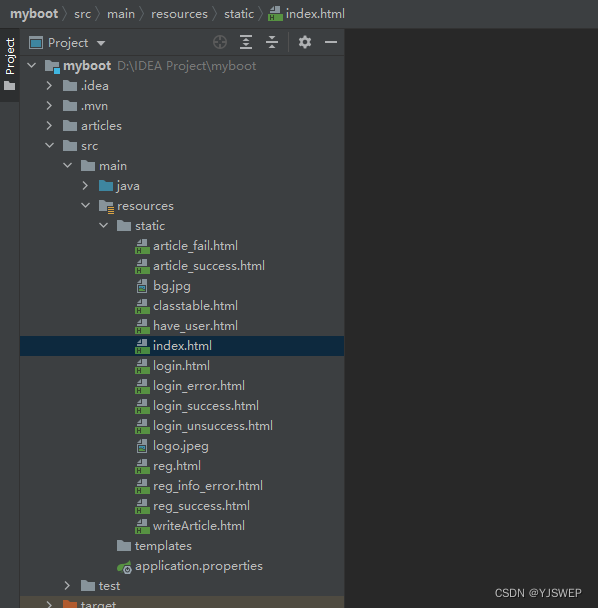Select reg.html file icon
This screenshot has height=608, width=598.
click(142, 466)
